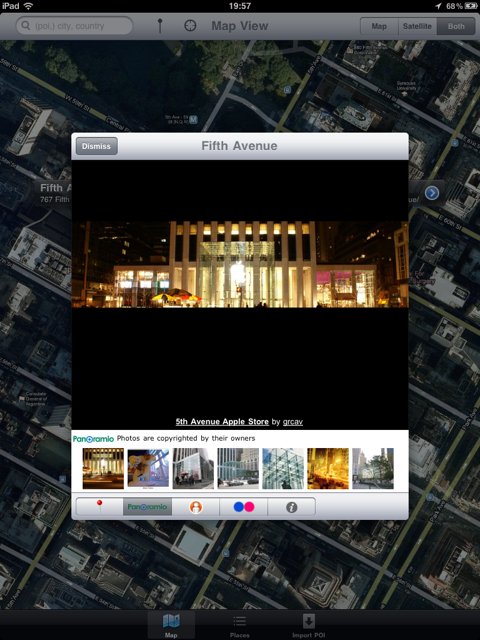480x640 pixels.
Task: Select the Panoramio tab in popup
Action: [x=147, y=507]
